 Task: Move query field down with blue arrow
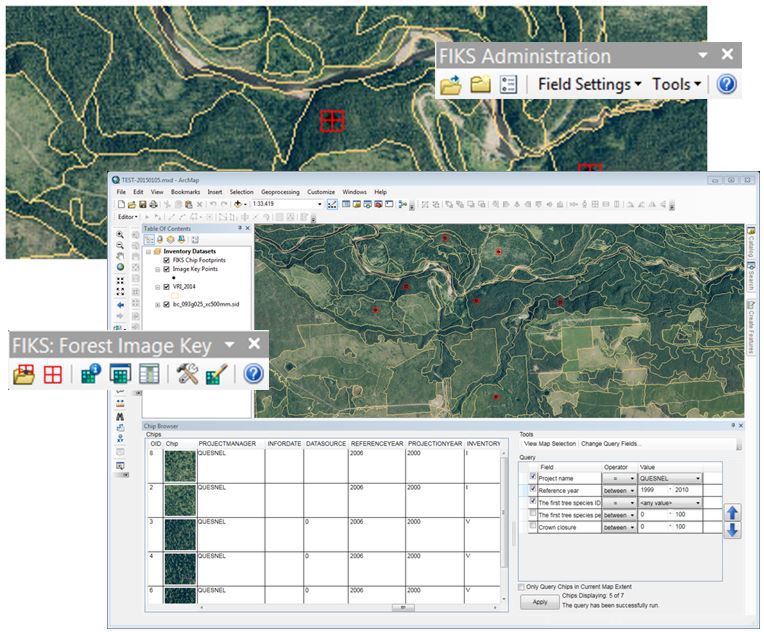point(732,530)
